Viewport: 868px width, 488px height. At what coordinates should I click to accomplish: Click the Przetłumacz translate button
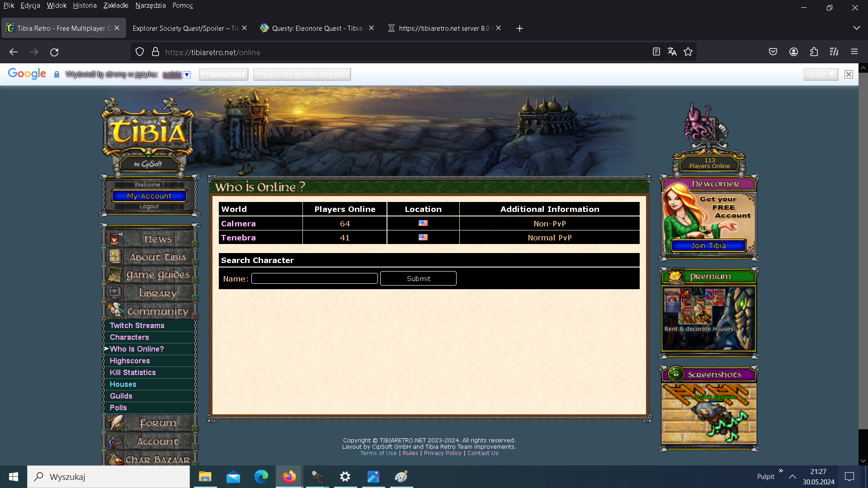click(223, 75)
